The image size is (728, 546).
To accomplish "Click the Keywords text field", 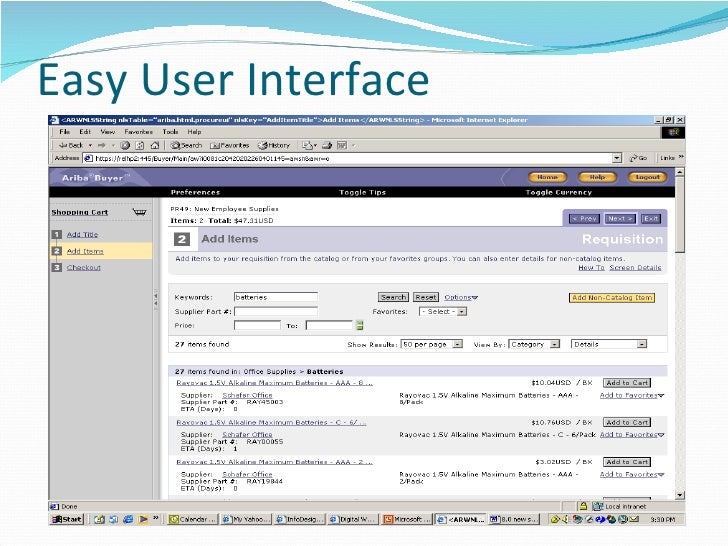I will [274, 297].
